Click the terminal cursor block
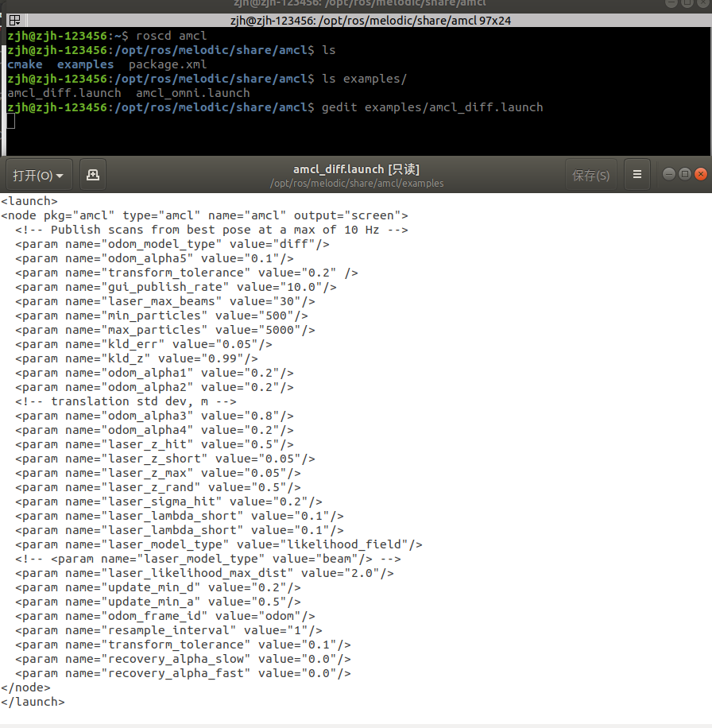Image resolution: width=712 pixels, height=728 pixels. click(x=10, y=121)
